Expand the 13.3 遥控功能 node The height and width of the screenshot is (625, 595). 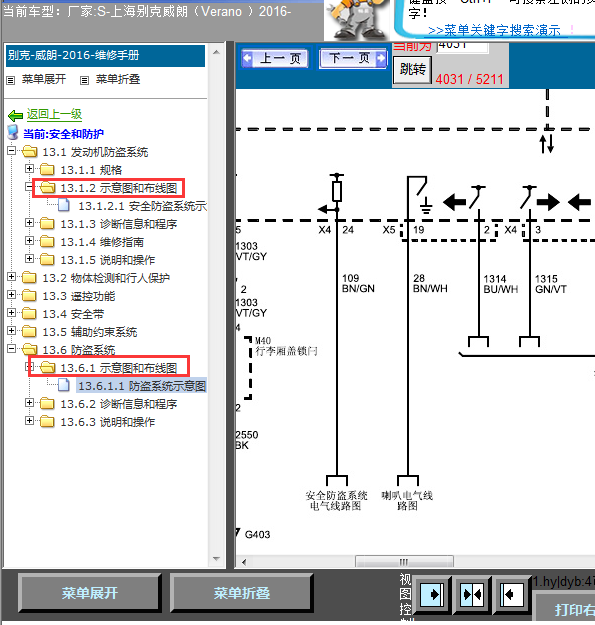(11, 295)
